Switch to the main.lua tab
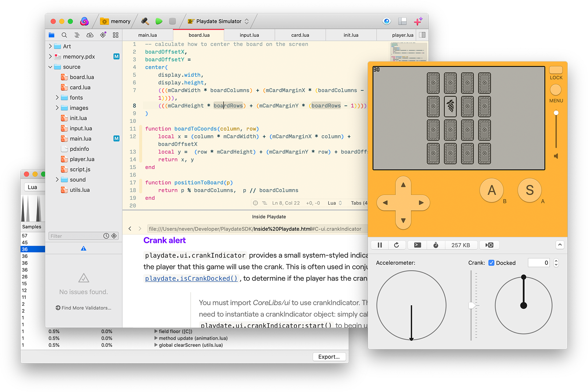This screenshot has width=588, height=392. tap(147, 35)
